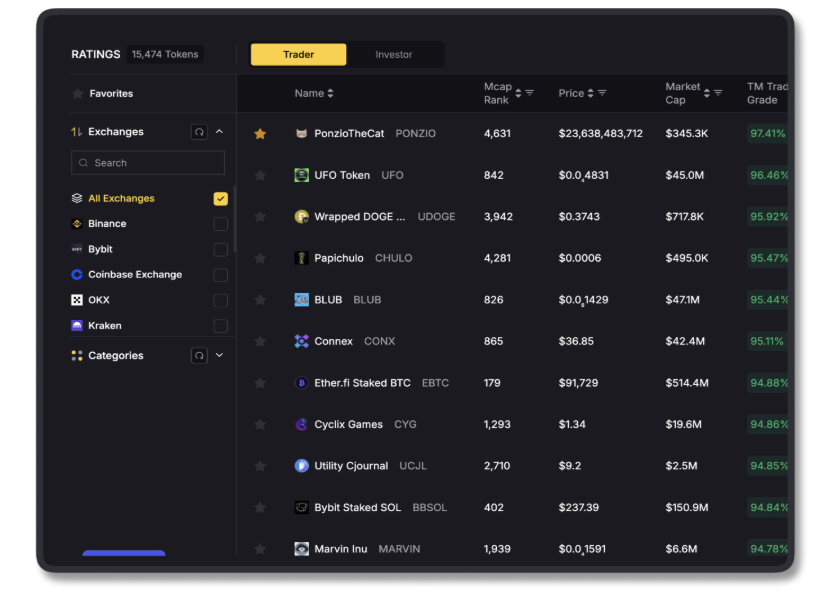Click the Price column filter icon

(x=603, y=93)
